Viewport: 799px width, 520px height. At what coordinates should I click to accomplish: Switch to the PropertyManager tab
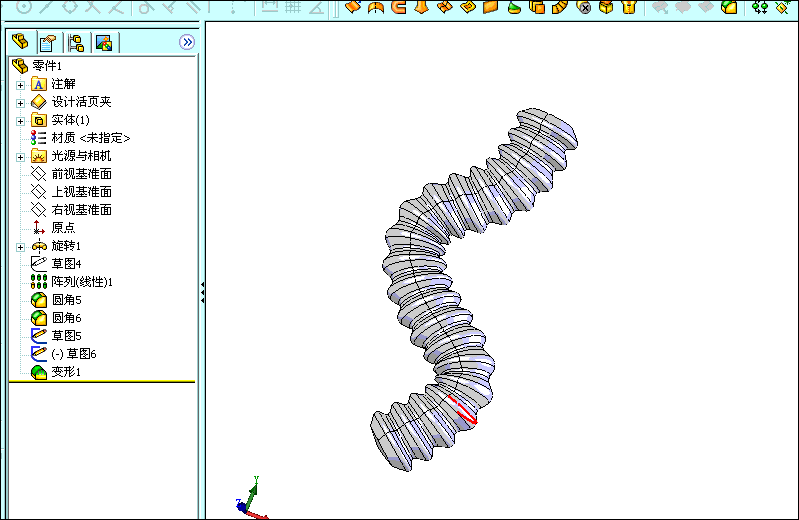coord(48,43)
